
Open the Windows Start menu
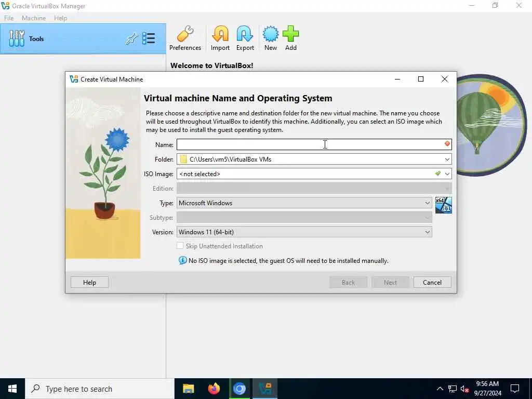(12, 389)
